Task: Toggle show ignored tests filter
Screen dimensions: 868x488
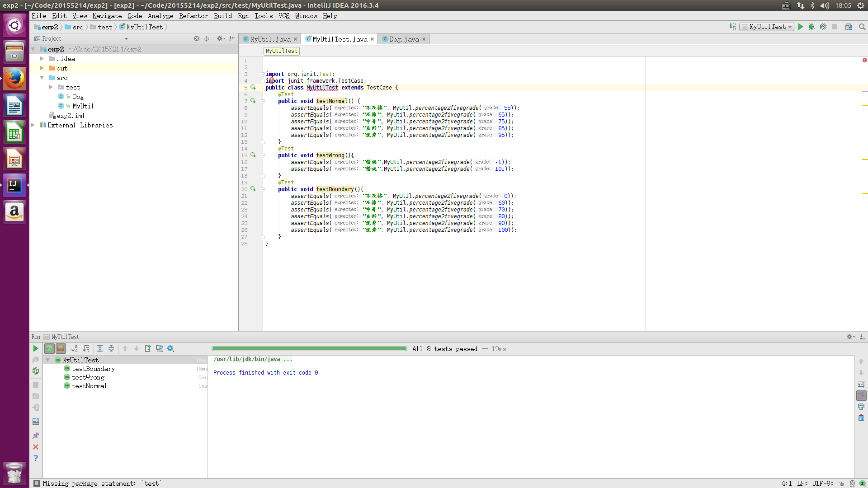Action: 61,348
